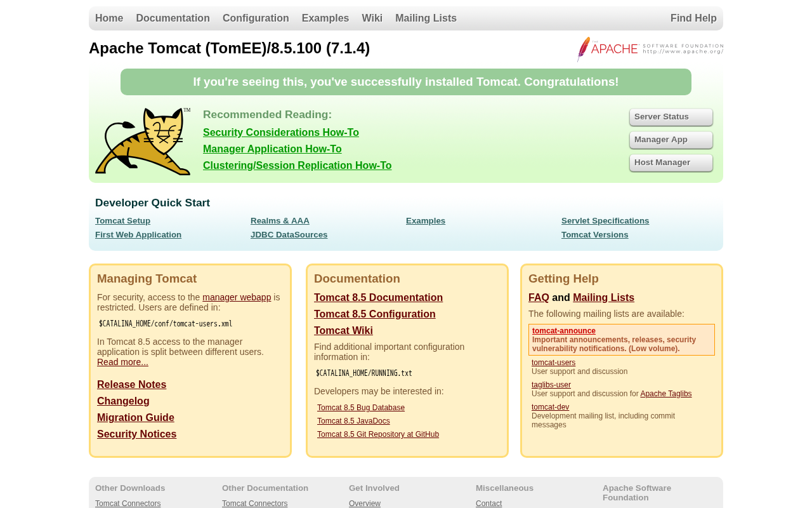Click the Tomcat Versions link

point(594,235)
